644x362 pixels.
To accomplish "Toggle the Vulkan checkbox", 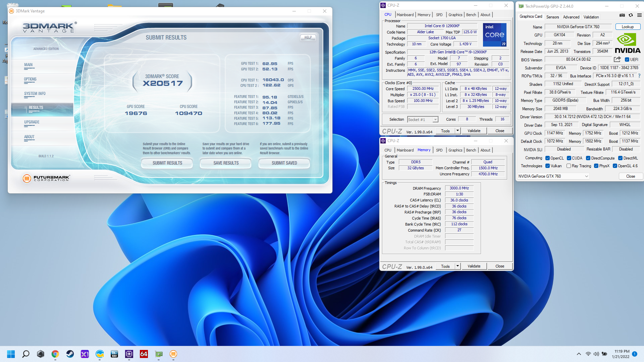I will [547, 166].
